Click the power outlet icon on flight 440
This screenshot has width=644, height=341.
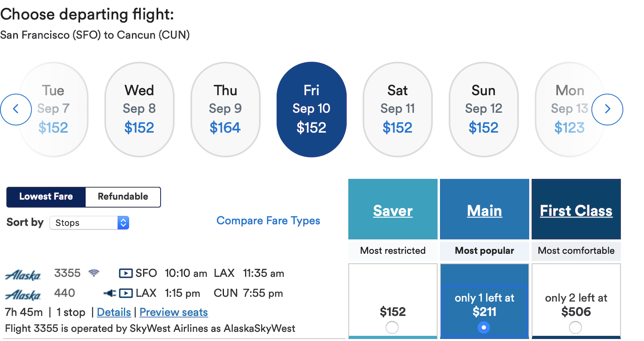[109, 293]
